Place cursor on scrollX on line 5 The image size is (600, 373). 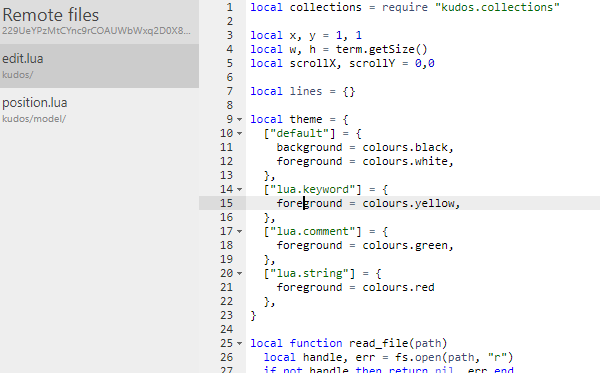click(x=312, y=64)
